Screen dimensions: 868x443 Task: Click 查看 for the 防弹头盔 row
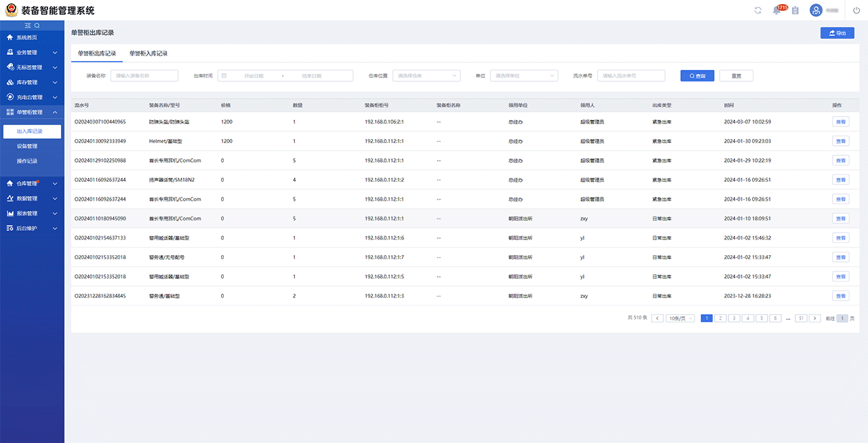point(840,122)
